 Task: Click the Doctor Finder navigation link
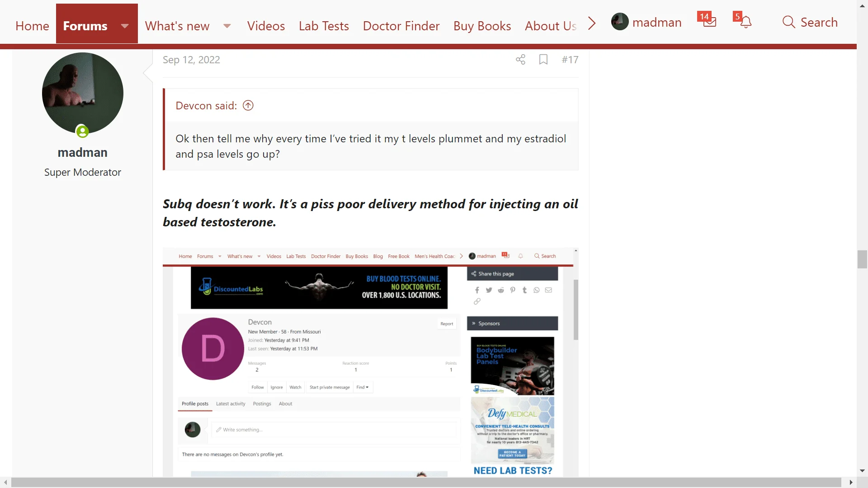coord(401,25)
